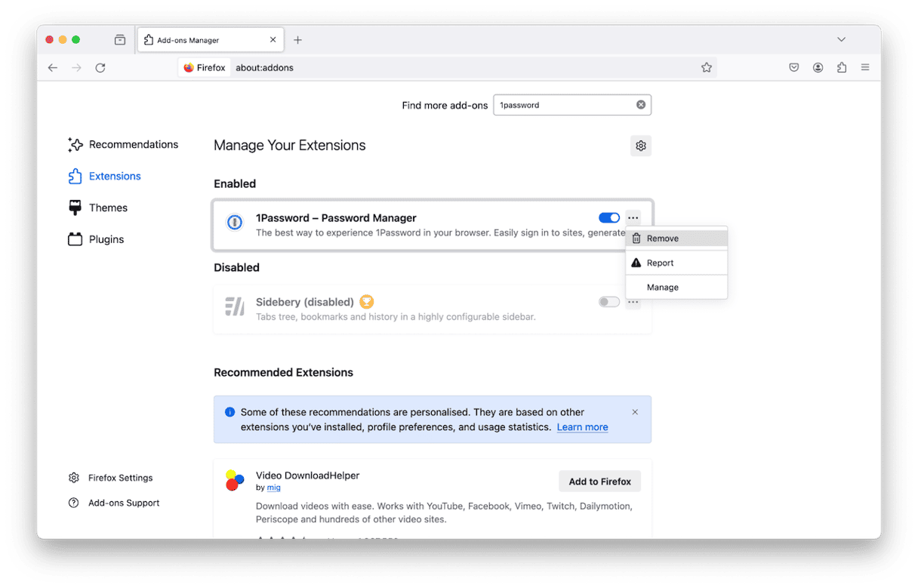Open the extensions puzzle icon in toolbar
This screenshot has width=918, height=588.
(842, 68)
